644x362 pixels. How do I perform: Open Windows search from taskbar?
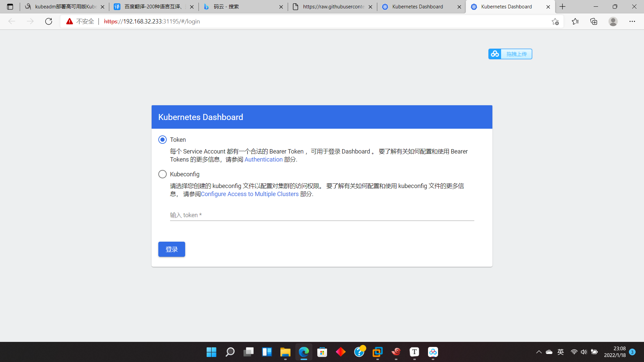coord(230,352)
